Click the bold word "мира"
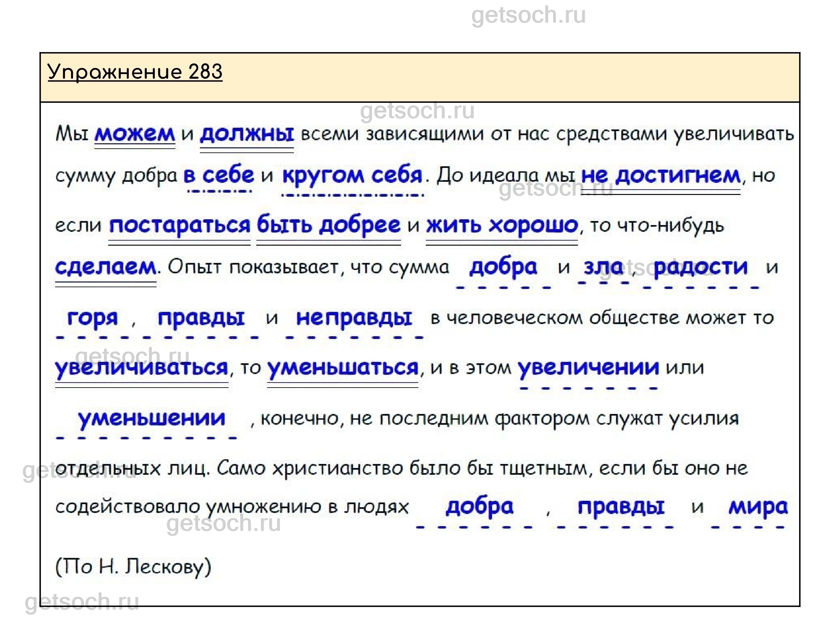This screenshot has height=639, width=840. [x=758, y=507]
